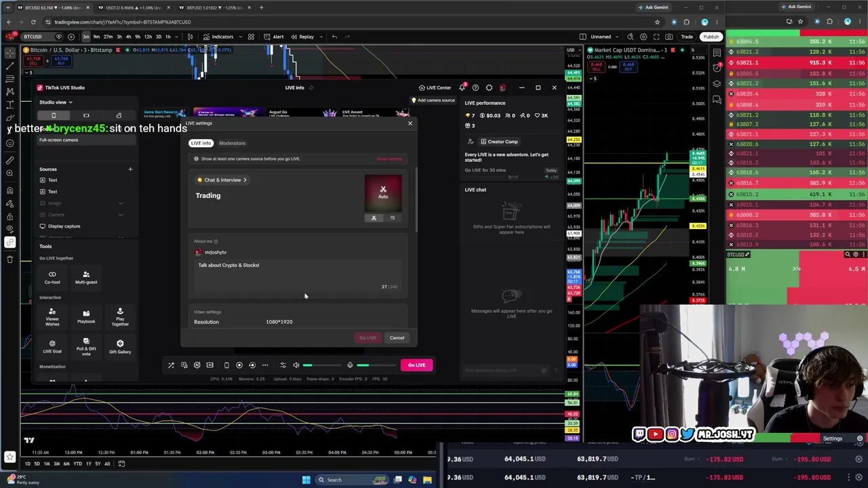Cancel the LIVE settings dialog
The image size is (868, 488).
pos(397,338)
